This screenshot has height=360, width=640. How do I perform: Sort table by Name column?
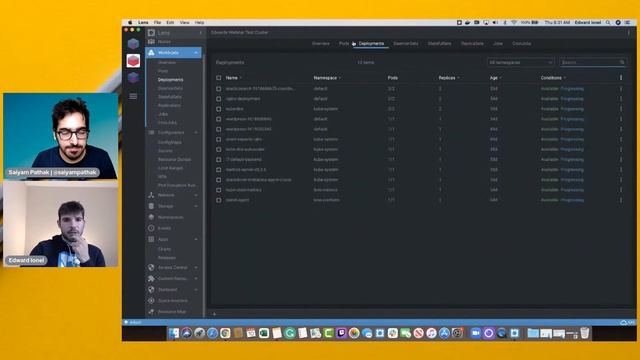click(233, 78)
